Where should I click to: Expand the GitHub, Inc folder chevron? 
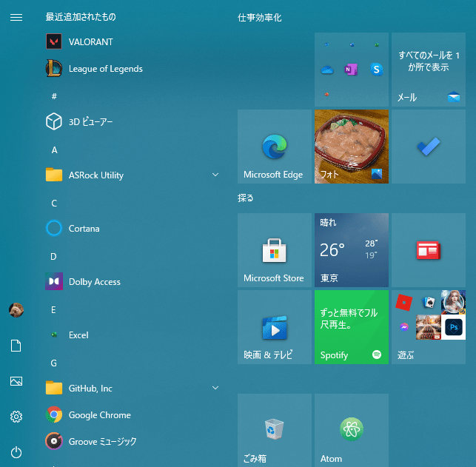(215, 388)
